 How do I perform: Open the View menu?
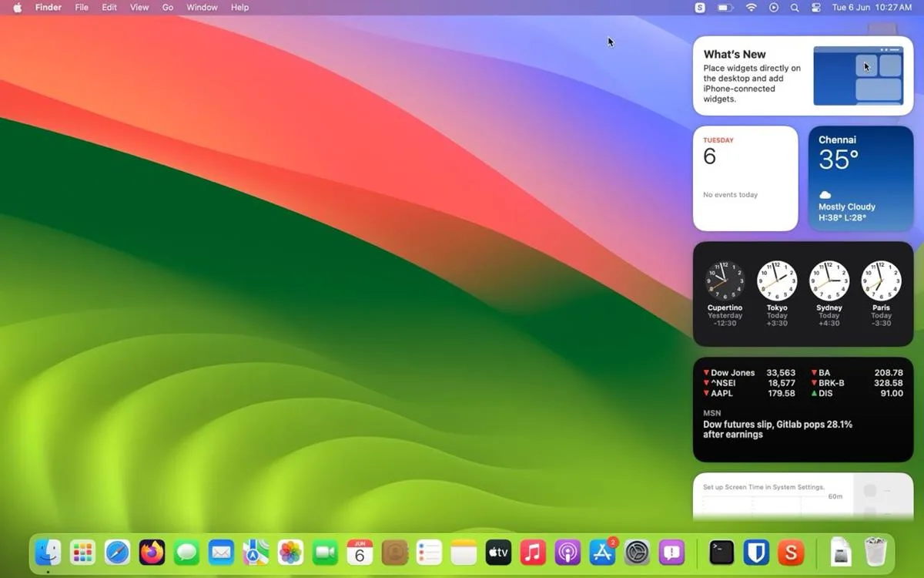(x=139, y=8)
